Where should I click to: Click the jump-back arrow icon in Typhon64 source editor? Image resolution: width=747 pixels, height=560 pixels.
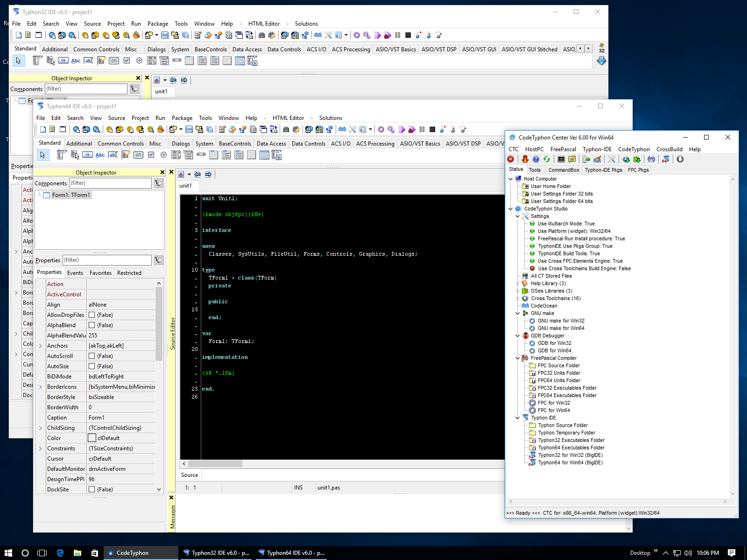coord(197,175)
